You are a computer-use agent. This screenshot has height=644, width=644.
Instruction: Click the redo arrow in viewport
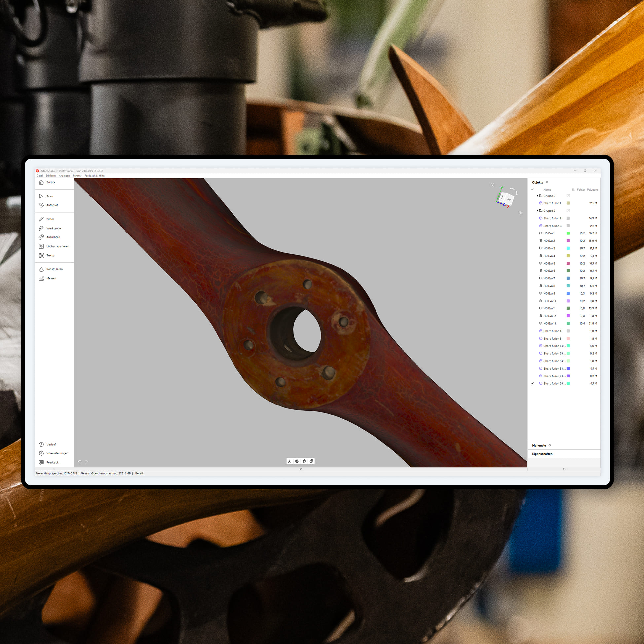(x=86, y=462)
